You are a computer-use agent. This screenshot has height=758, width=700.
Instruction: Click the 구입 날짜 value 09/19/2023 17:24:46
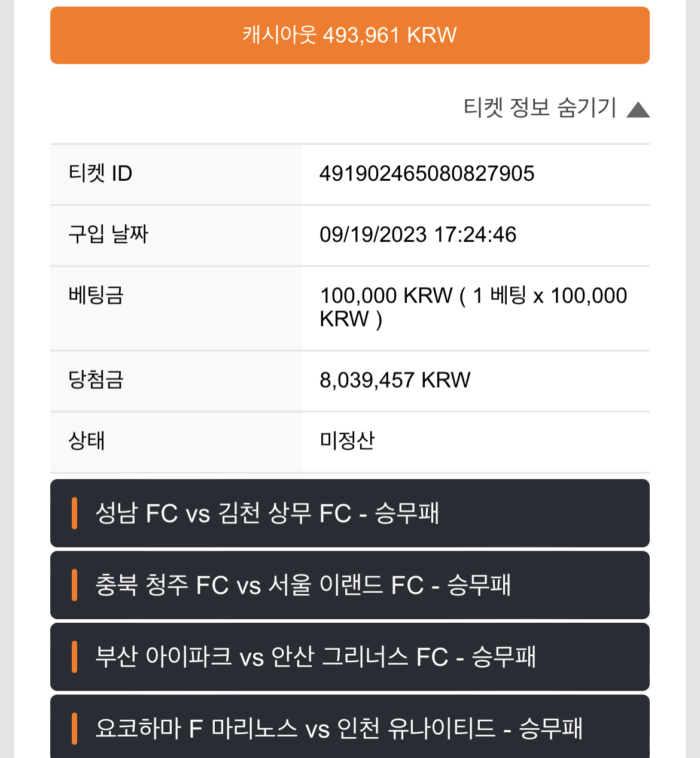tap(418, 235)
